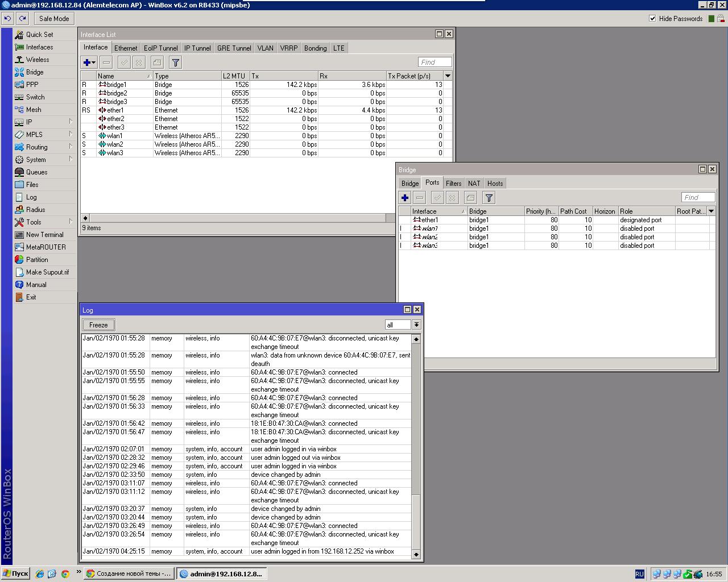The width and height of the screenshot is (728, 582).
Task: Click Find field in Bridge window
Action: coord(698,198)
